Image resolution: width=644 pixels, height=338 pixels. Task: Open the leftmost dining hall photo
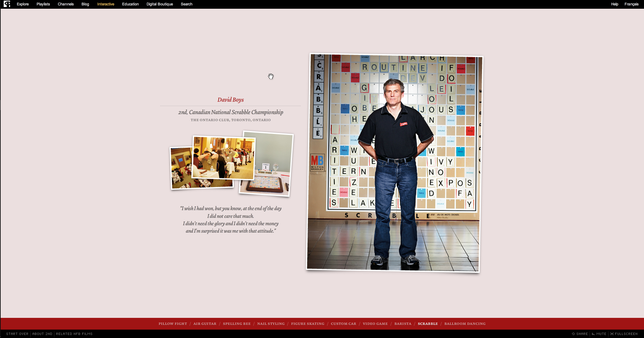(x=181, y=168)
